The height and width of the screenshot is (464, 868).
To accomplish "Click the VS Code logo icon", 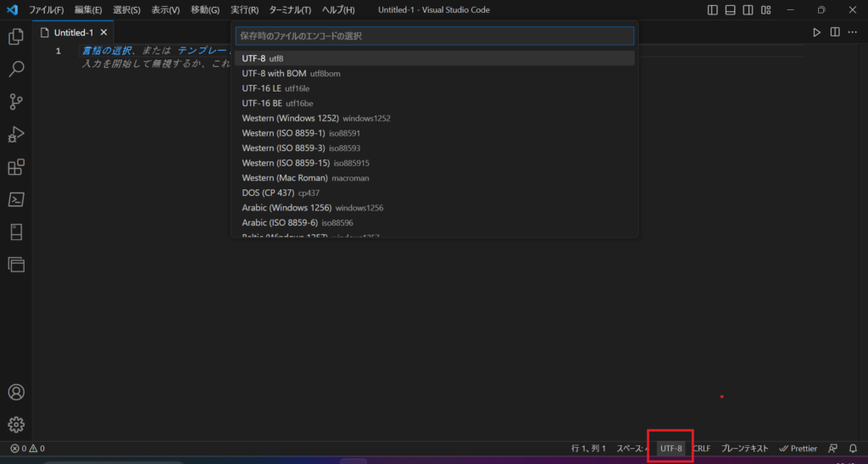I will 12,10.
